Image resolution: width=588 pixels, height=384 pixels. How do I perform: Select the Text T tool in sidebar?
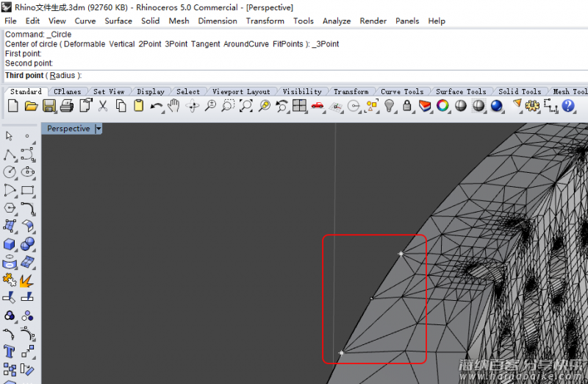(x=10, y=352)
